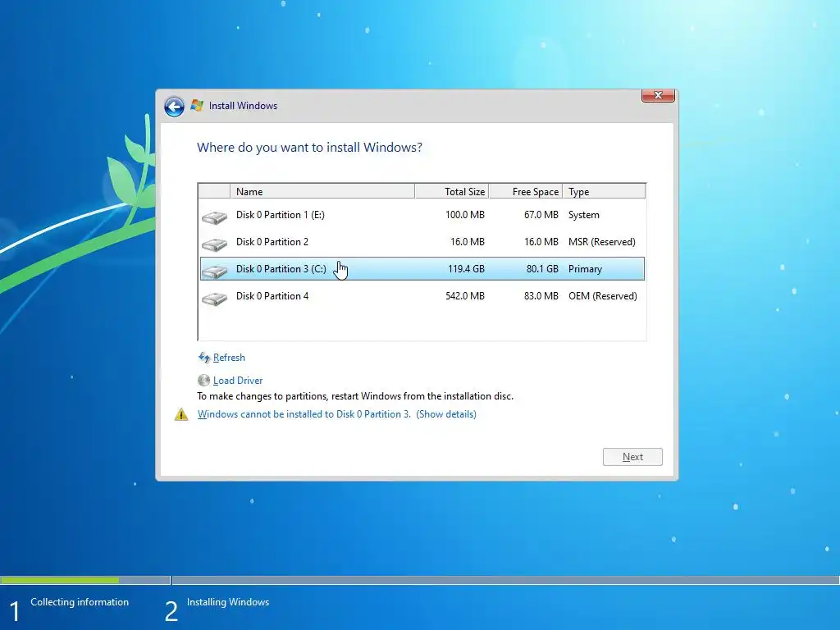Click the drive icon for Disk 0 Partition 4
Image resolution: width=840 pixels, height=630 pixels.
tap(214, 299)
